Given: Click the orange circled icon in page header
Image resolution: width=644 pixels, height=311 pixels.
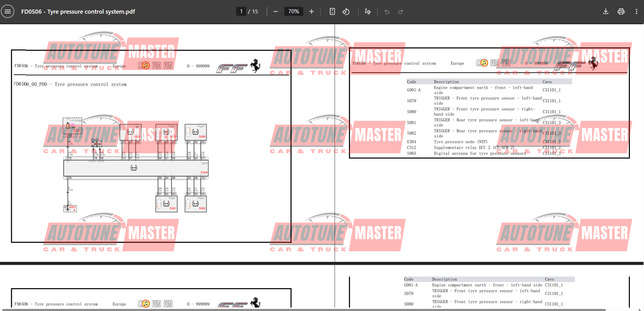Looking at the screenshot, I should (x=146, y=66).
